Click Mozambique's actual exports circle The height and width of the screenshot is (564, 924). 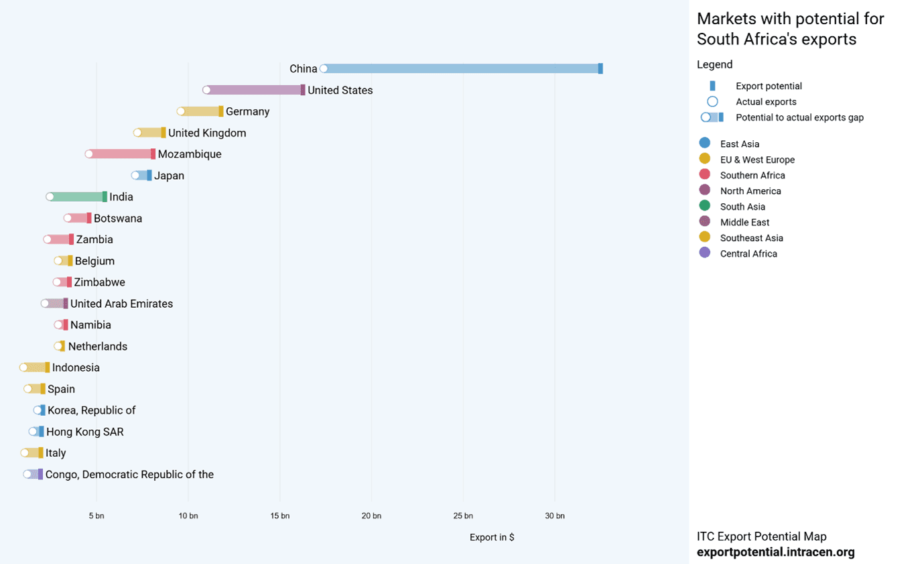(89, 154)
